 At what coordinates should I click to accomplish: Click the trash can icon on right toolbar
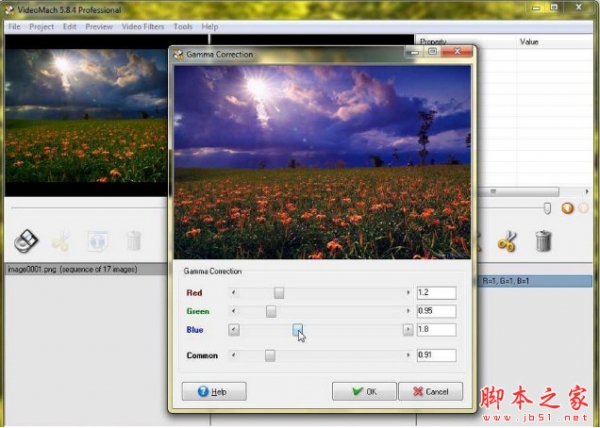543,241
